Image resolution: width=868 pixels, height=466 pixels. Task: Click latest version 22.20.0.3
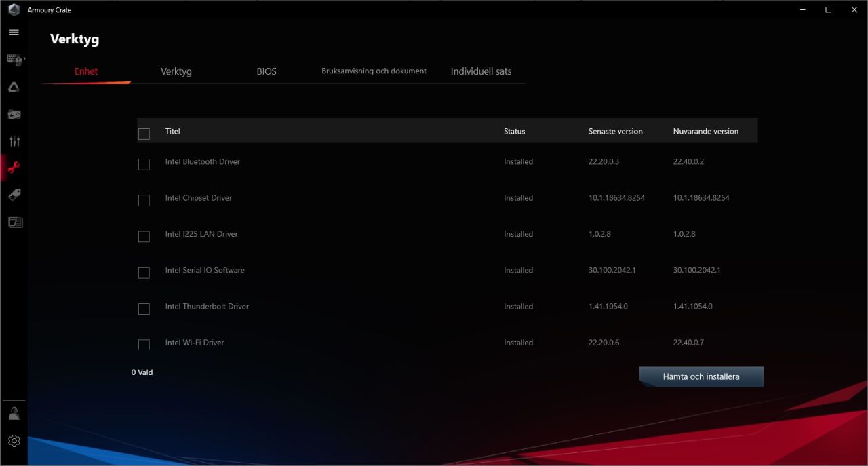[x=604, y=161]
